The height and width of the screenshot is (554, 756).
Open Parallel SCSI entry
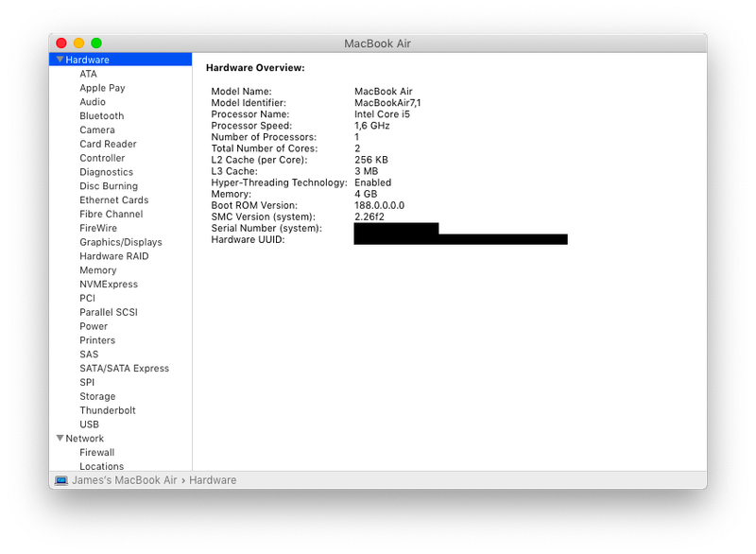pos(109,312)
